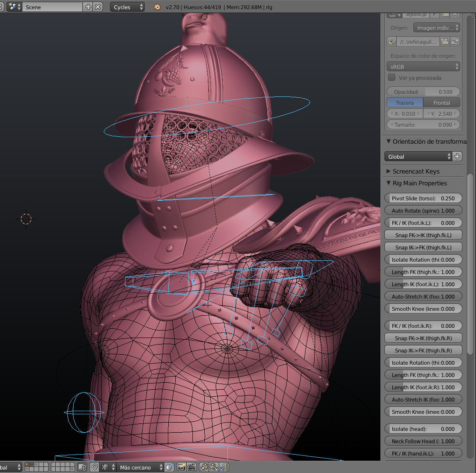Click the OpenGL render camera icon
The image size is (476, 473).
tap(181, 467)
